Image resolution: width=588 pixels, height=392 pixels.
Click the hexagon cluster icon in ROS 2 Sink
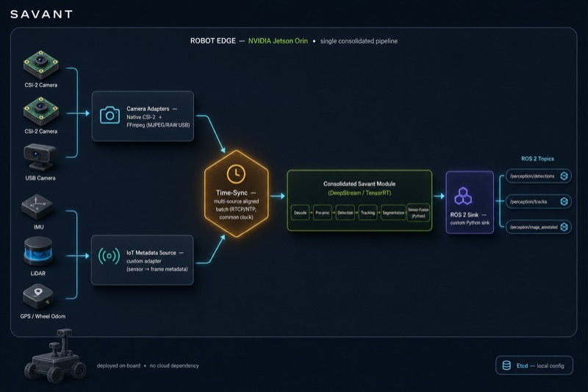coord(463,196)
